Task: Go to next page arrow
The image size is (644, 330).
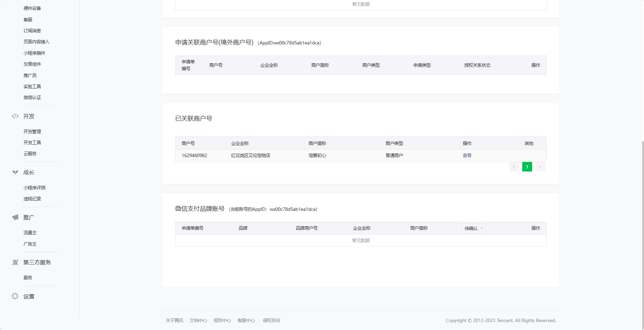Action: 540,167
